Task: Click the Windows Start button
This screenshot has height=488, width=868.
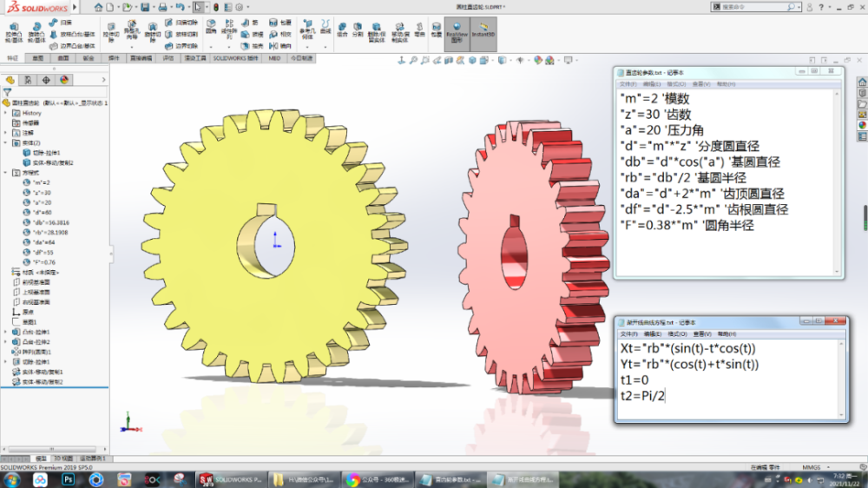Action: point(12,479)
